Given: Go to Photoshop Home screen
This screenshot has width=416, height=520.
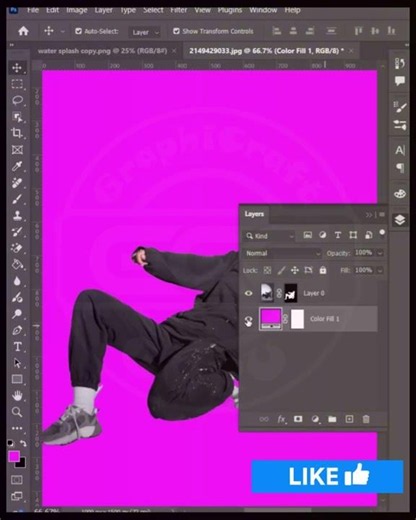Looking at the screenshot, I should 23,31.
